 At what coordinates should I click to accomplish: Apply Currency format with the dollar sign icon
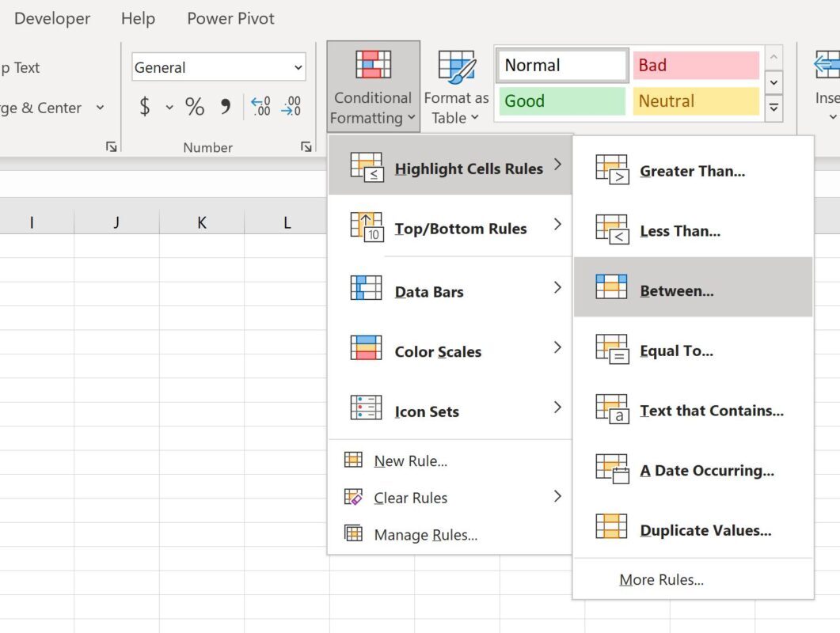pos(145,107)
